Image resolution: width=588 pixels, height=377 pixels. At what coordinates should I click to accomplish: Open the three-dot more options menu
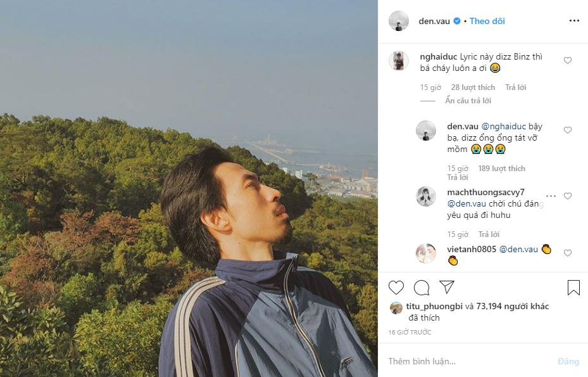[x=574, y=21]
